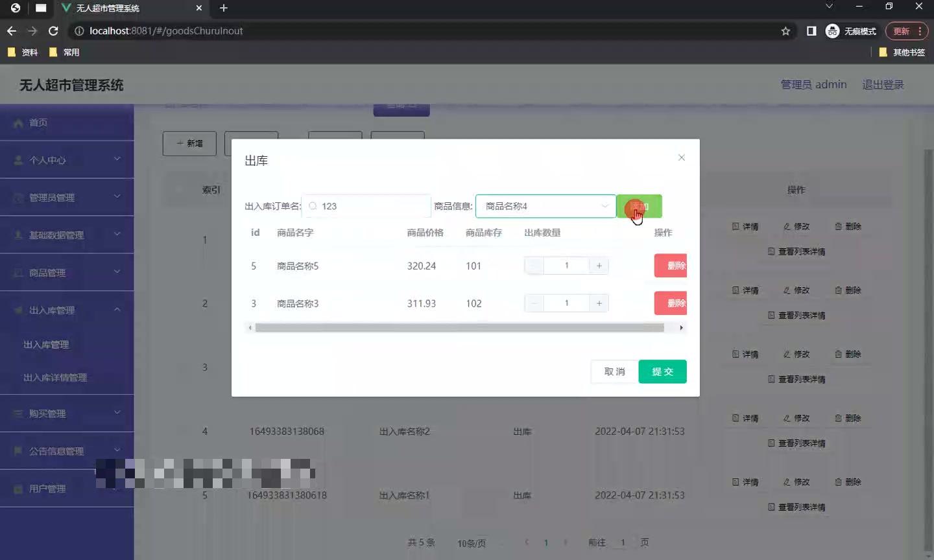Click 删除 in the 出入库名称1 row
This screenshot has width=934, height=560.
(x=848, y=482)
